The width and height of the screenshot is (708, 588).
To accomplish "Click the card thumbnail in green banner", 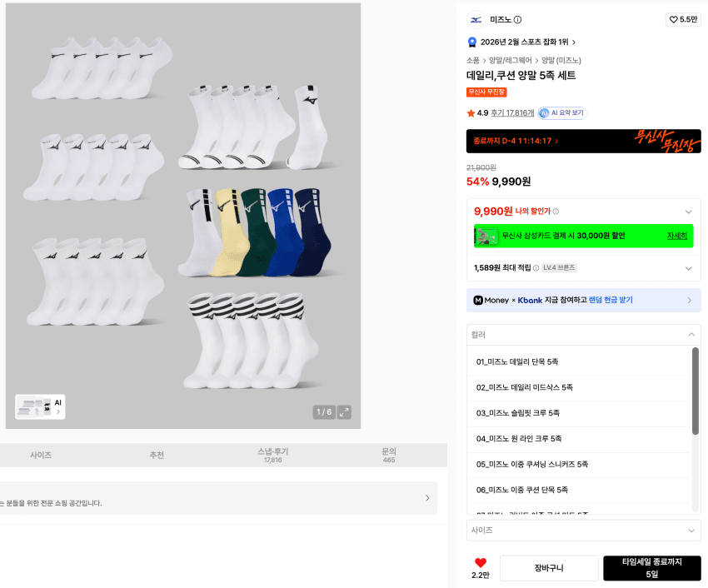I will (x=486, y=236).
